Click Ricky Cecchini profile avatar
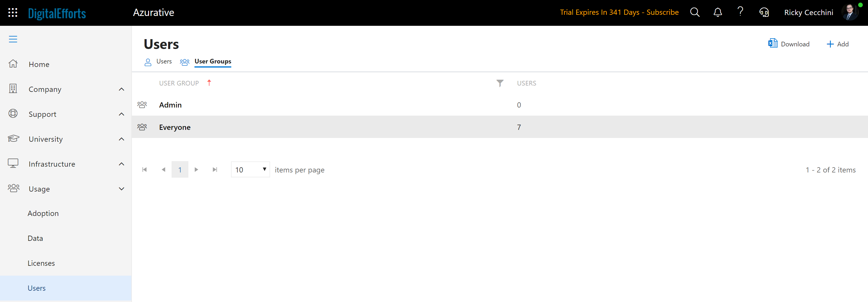 [x=850, y=12]
